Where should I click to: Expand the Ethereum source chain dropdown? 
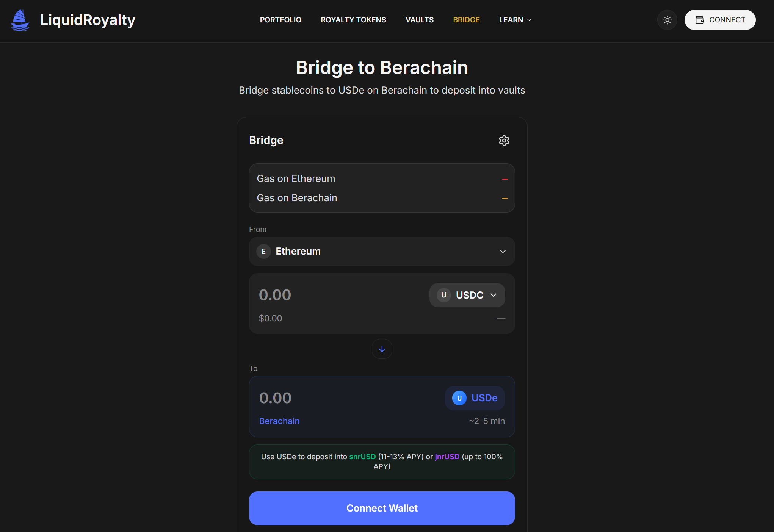pos(503,252)
